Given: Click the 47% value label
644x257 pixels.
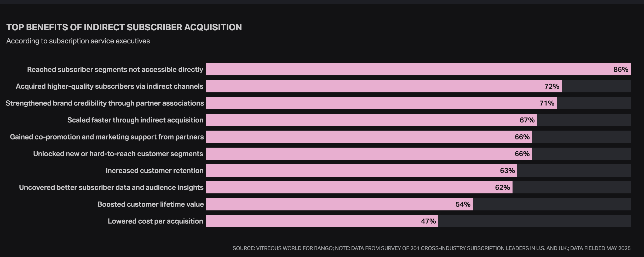Looking at the screenshot, I should [428, 221].
